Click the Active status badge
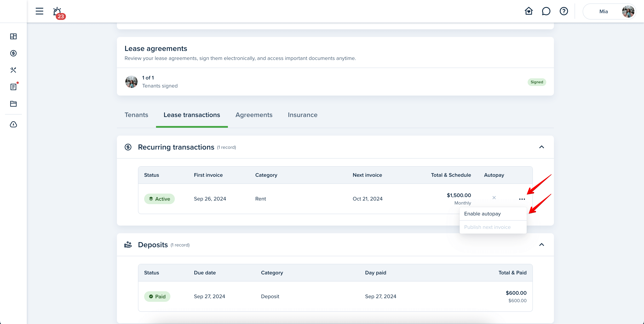The image size is (644, 324). coord(159,199)
